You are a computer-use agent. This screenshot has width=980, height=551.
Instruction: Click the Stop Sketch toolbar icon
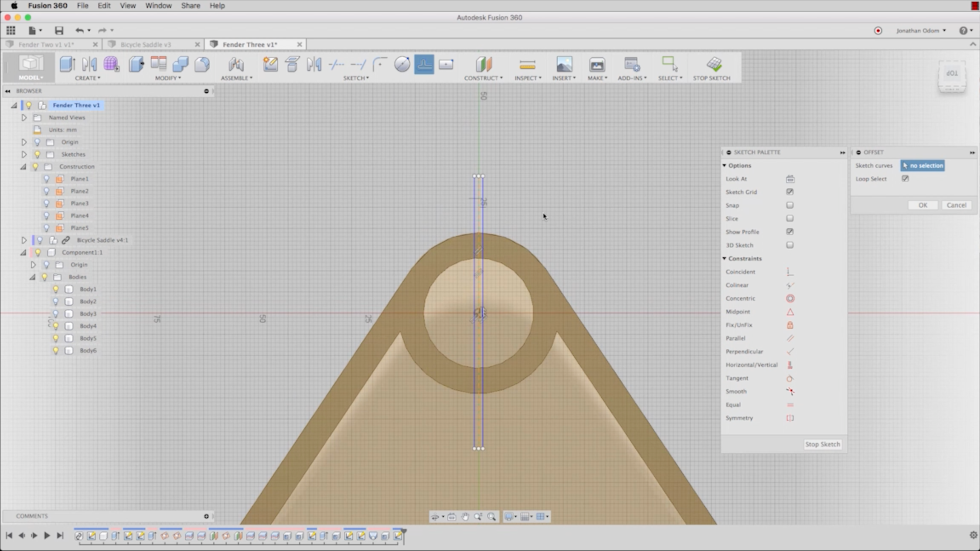tap(714, 64)
